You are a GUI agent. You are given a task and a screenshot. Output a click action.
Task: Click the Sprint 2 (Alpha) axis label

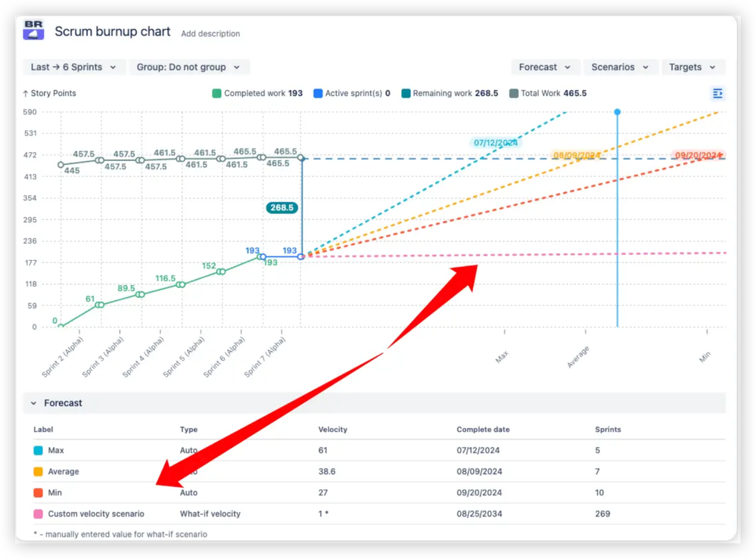[63, 356]
